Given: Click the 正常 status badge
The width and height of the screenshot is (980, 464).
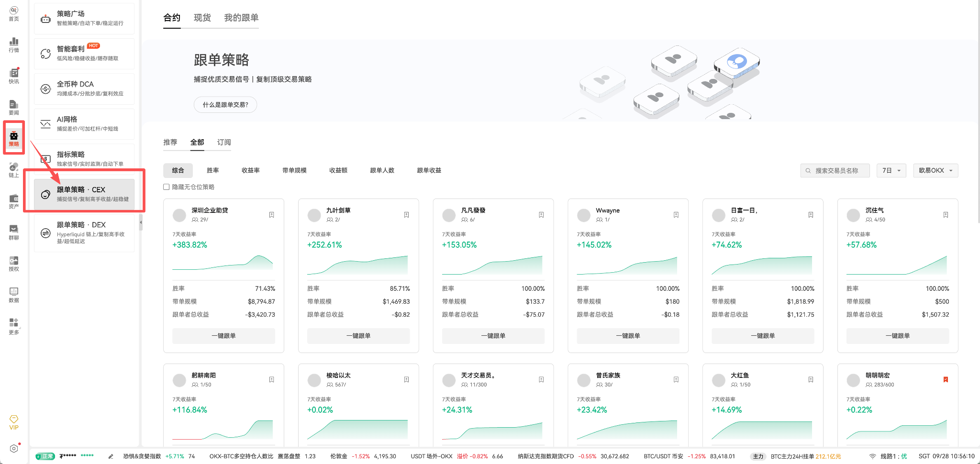Looking at the screenshot, I should click(45, 456).
